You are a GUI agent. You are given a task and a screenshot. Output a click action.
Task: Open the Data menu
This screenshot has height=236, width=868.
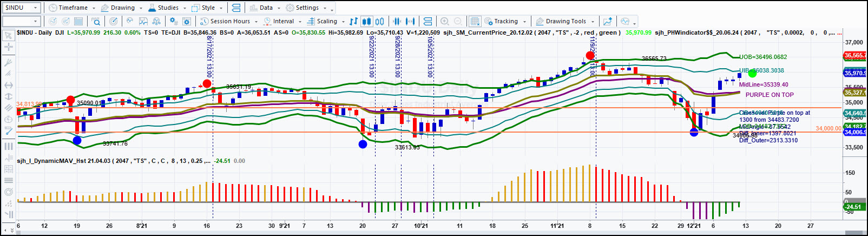pyautogui.click(x=265, y=8)
